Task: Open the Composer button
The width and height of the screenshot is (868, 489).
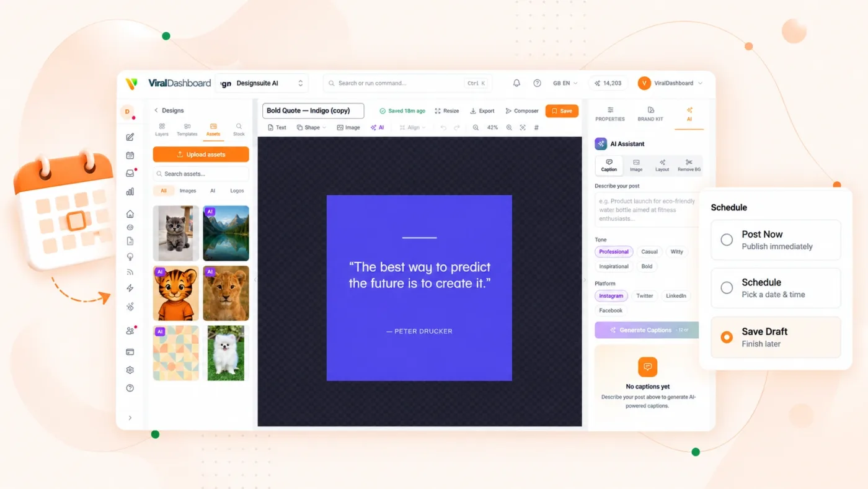Action: click(x=522, y=111)
